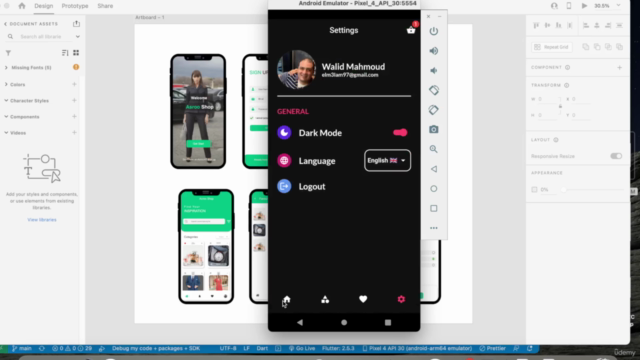Image resolution: width=640 pixels, height=360 pixels.
Task: Click the emulator volume down icon
Action: (x=433, y=71)
